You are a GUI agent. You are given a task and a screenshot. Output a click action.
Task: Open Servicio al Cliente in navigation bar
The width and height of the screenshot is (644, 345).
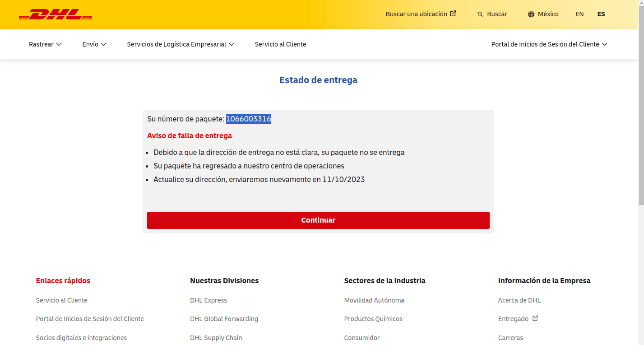pyautogui.click(x=280, y=44)
